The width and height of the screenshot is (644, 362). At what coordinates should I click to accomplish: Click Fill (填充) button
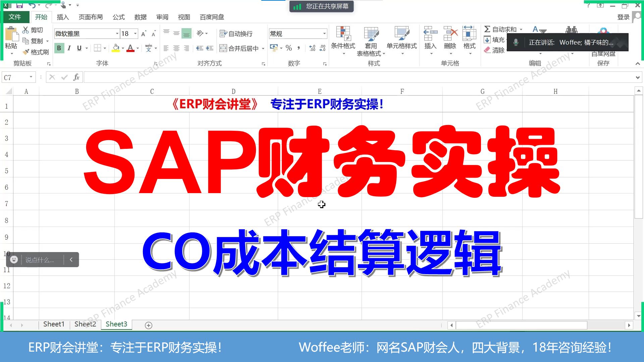(494, 40)
